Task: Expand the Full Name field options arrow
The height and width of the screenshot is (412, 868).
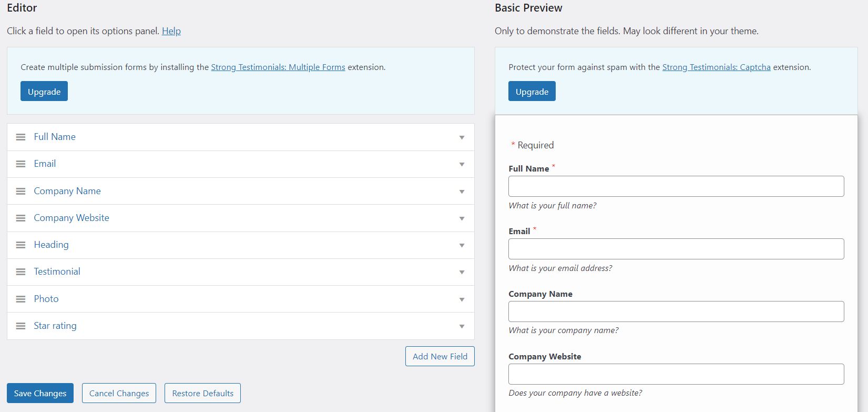Action: 462,138
